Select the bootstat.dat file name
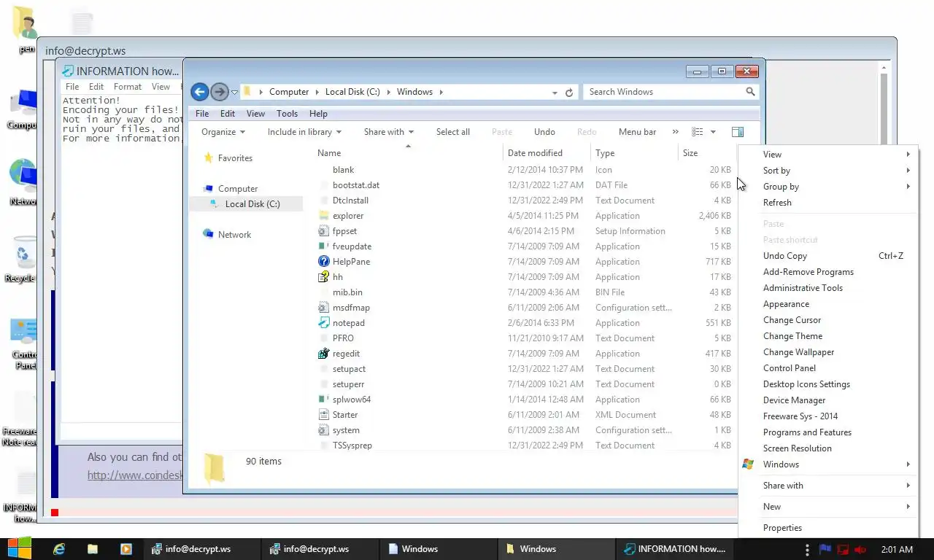Screen dimensions: 934x560 click(x=356, y=185)
